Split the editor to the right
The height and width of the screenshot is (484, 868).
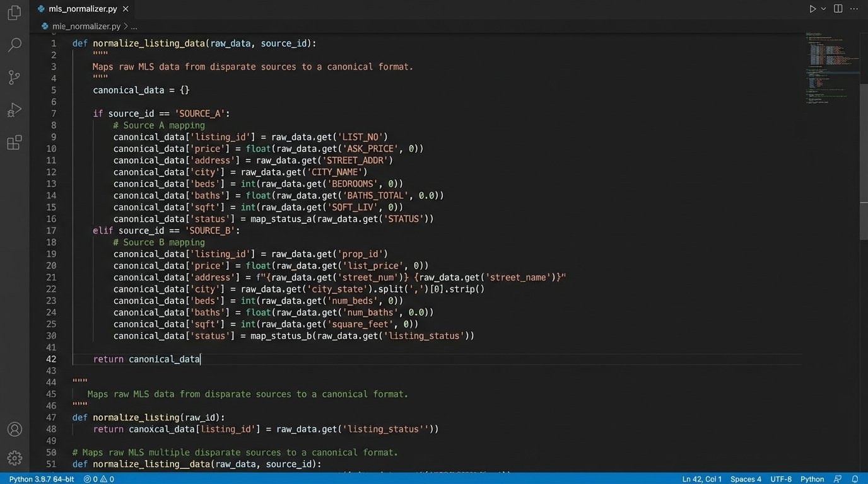(838, 9)
